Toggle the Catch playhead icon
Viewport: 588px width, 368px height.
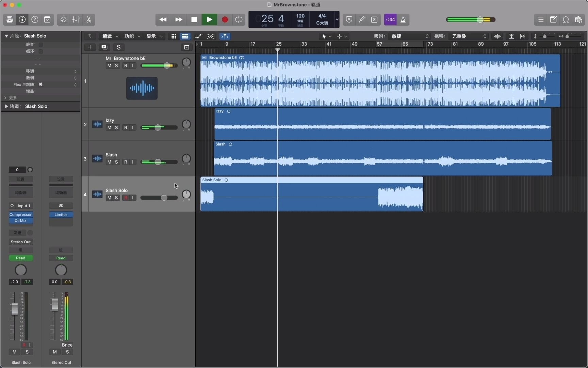click(x=225, y=36)
